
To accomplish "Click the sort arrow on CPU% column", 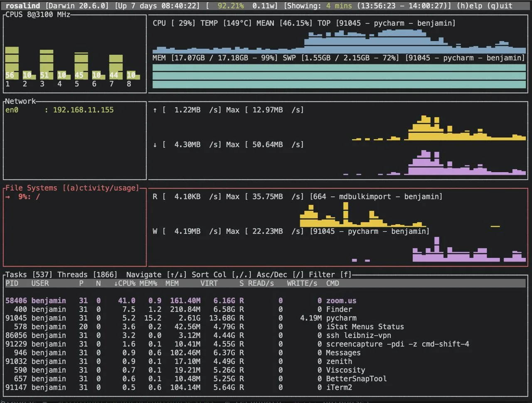I will click(x=116, y=284).
